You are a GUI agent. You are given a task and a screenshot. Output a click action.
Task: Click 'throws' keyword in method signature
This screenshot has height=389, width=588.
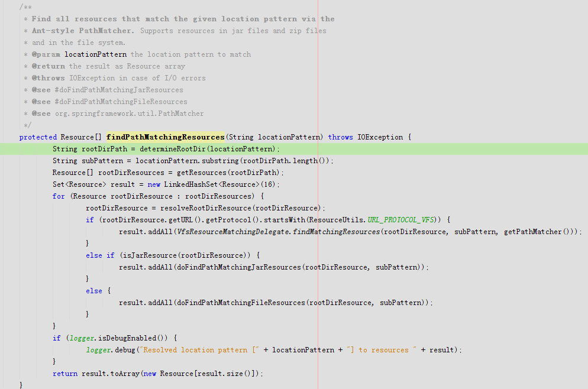pyautogui.click(x=341, y=137)
